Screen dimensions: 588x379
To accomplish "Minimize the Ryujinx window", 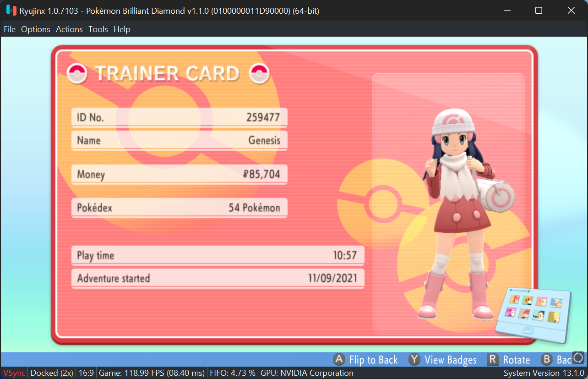I will point(507,10).
